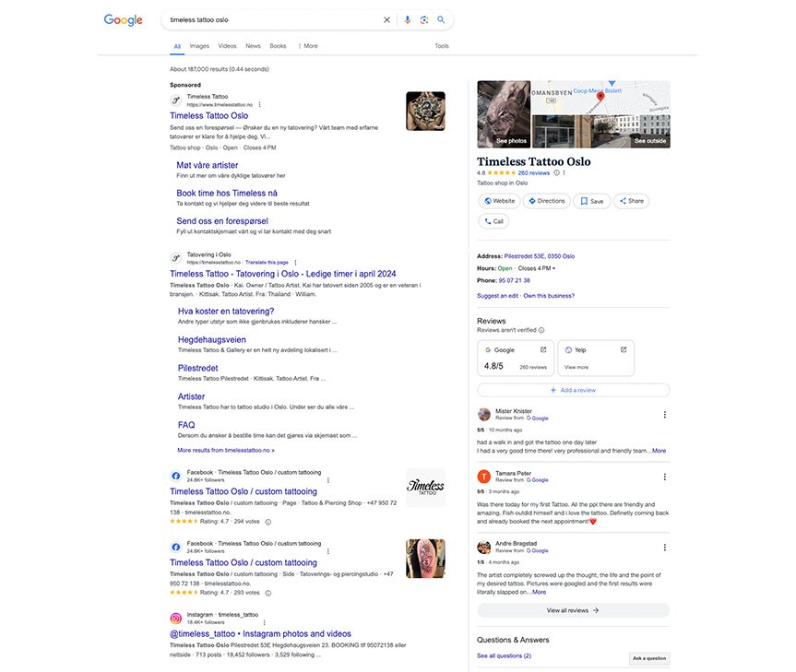Open See outside street view thumbnail
This screenshot has width=796, height=672.
click(x=600, y=131)
